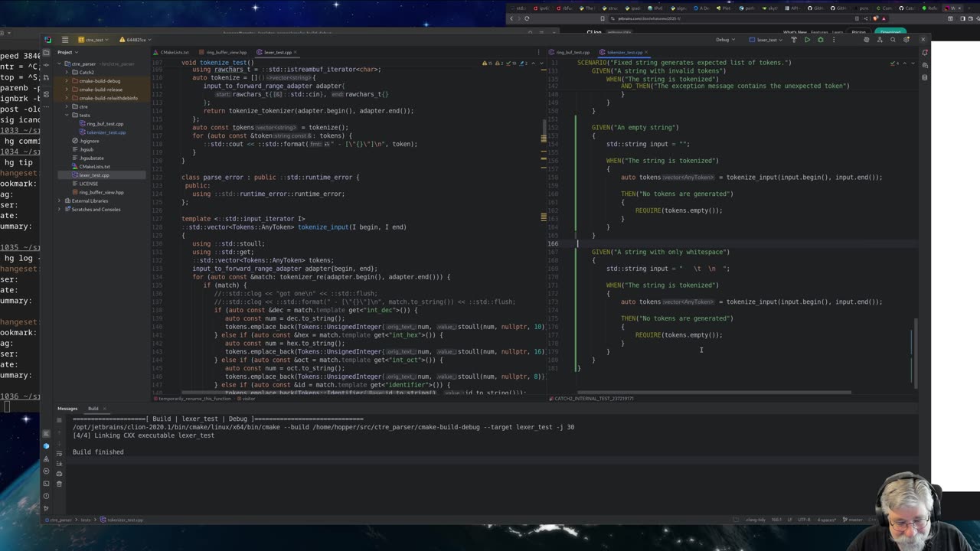Open the lexer_test run configuration dropdown
The width and height of the screenshot is (980, 551).
coord(766,40)
